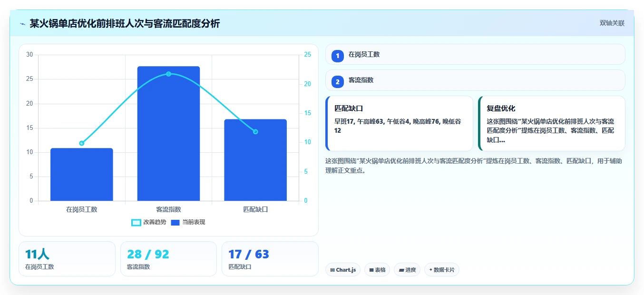Click the left axis value 30
Viewport: 644px width, 295px height.
(29, 55)
